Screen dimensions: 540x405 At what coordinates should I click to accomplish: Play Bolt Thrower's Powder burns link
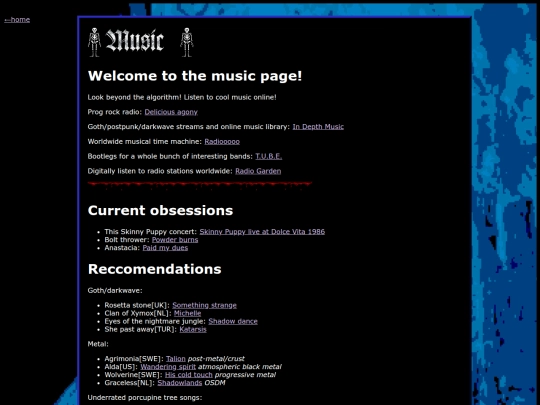[x=175, y=240]
